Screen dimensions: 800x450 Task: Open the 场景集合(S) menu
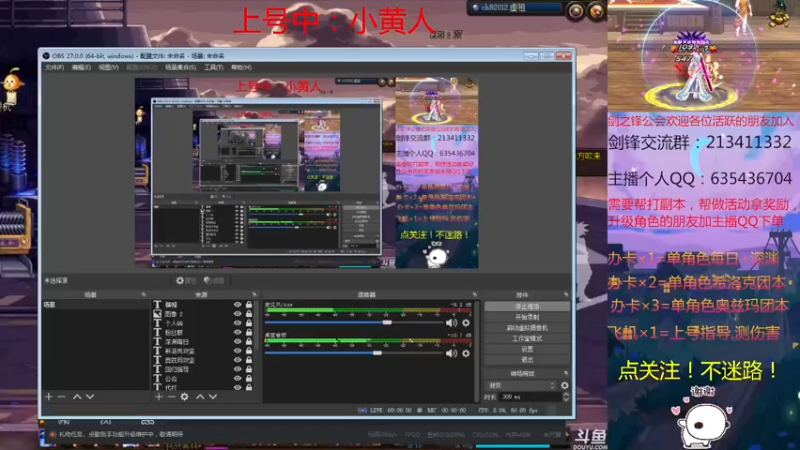[x=180, y=67]
